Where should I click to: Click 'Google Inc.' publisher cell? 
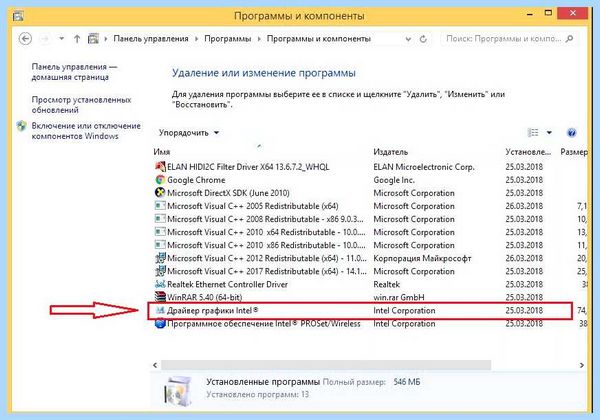pos(394,180)
